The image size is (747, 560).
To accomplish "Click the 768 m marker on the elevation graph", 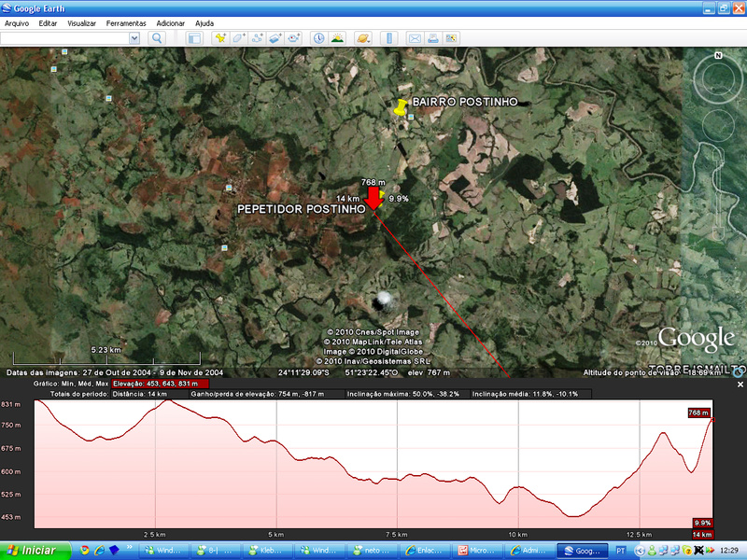I will point(698,413).
